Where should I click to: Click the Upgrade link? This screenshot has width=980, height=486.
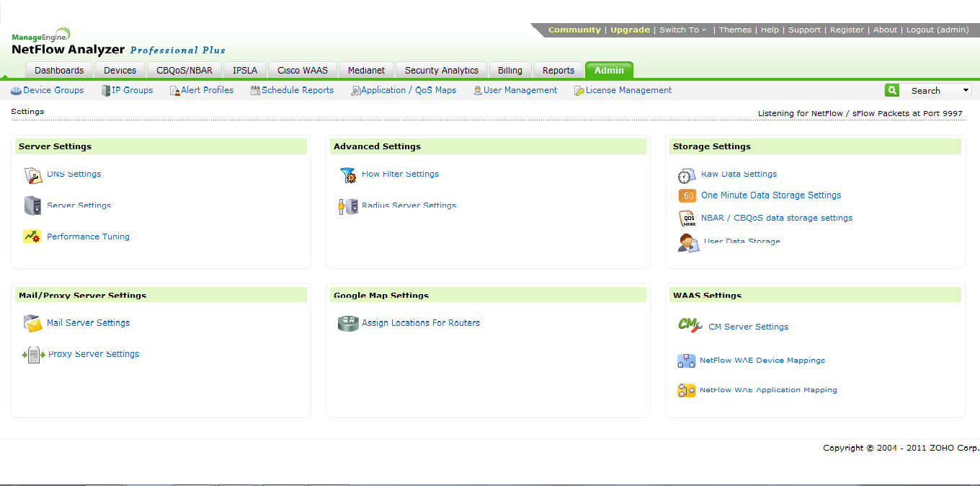(630, 30)
